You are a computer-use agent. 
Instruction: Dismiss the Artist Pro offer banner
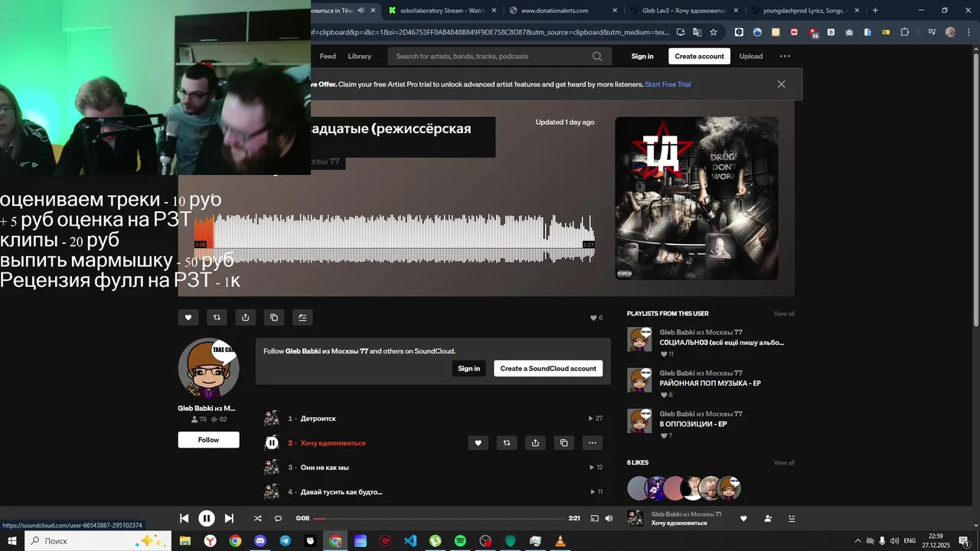click(781, 84)
